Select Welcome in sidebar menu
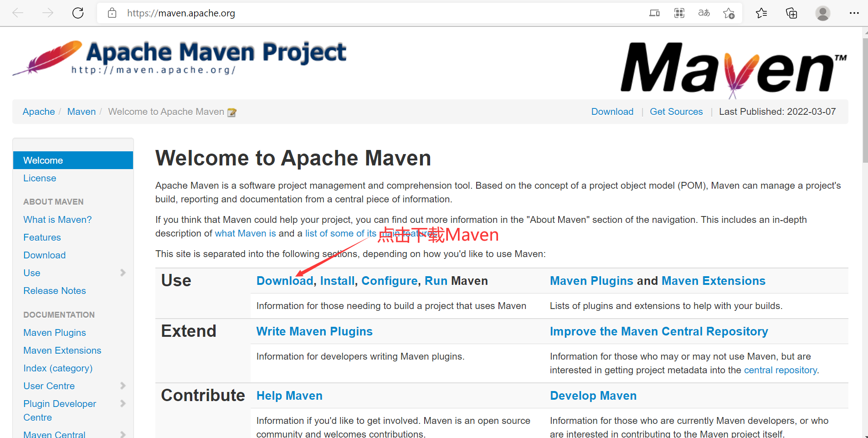This screenshot has width=868, height=438. 73,160
